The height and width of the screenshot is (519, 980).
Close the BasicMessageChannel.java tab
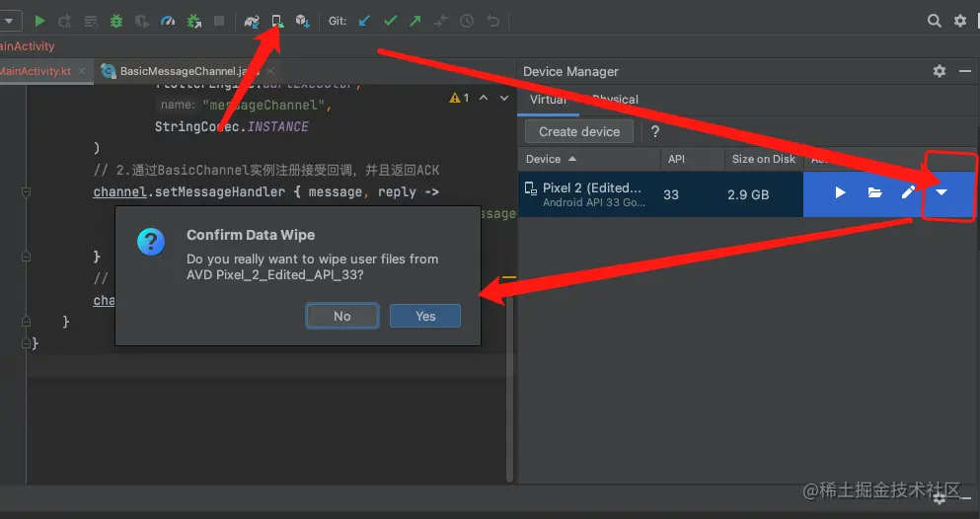(270, 71)
